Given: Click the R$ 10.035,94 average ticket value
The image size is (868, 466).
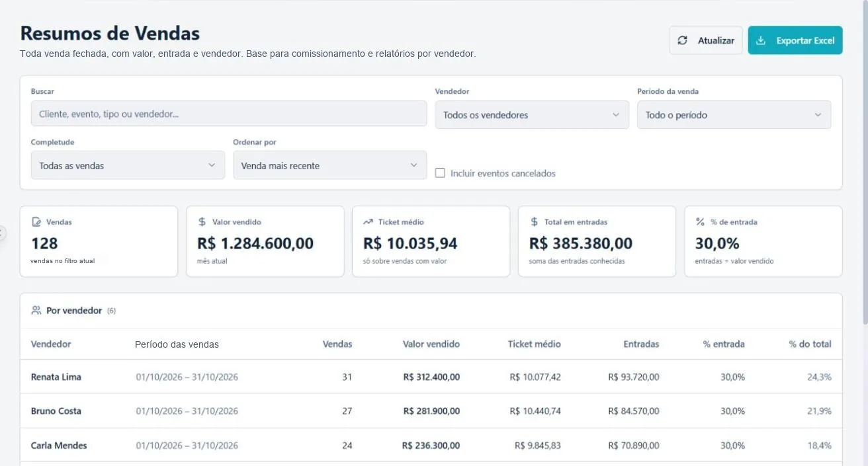Looking at the screenshot, I should [x=410, y=243].
